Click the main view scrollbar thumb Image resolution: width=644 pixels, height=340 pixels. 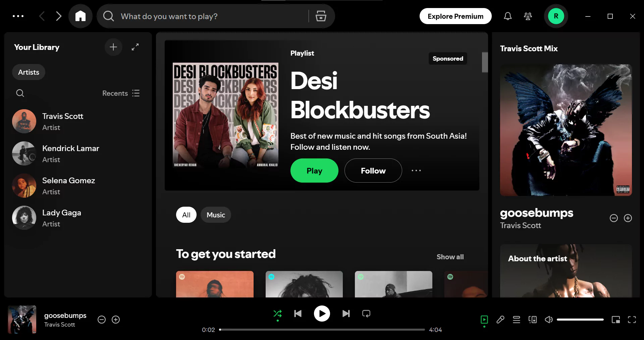(x=485, y=62)
